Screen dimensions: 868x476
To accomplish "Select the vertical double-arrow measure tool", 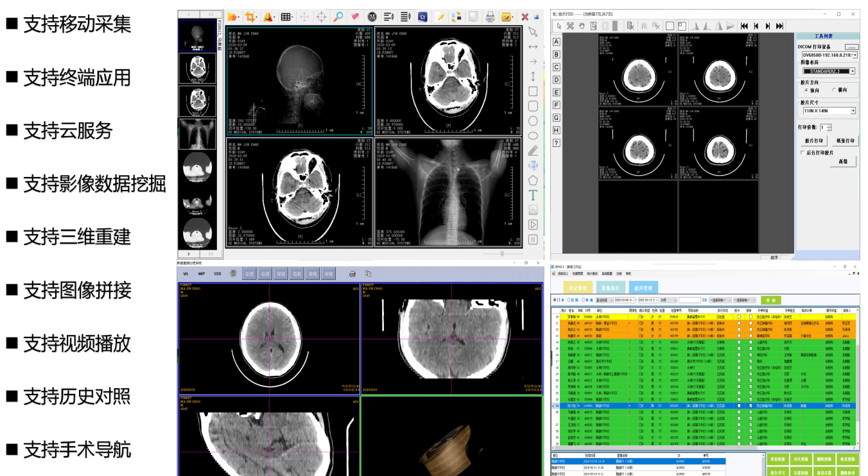I will (533, 76).
